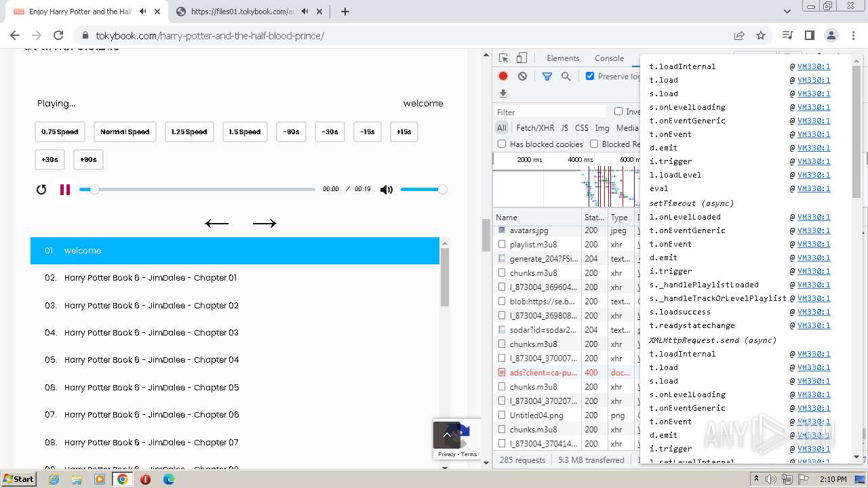The width and height of the screenshot is (868, 488).
Task: Filter requests by CSS type
Action: (x=582, y=127)
